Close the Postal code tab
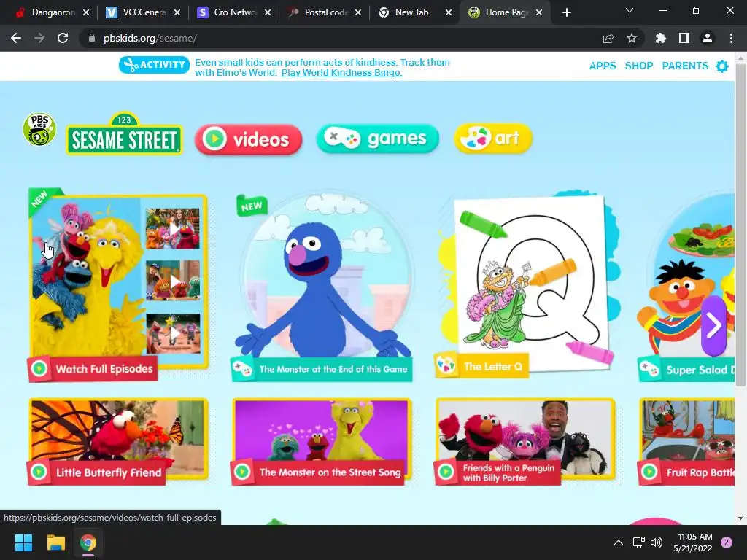747x560 pixels. pos(357,12)
